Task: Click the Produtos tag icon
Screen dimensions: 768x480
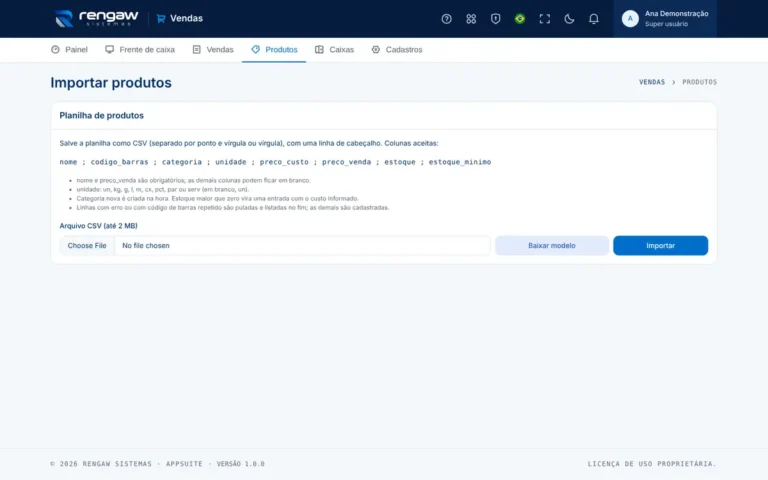Action: click(x=255, y=49)
